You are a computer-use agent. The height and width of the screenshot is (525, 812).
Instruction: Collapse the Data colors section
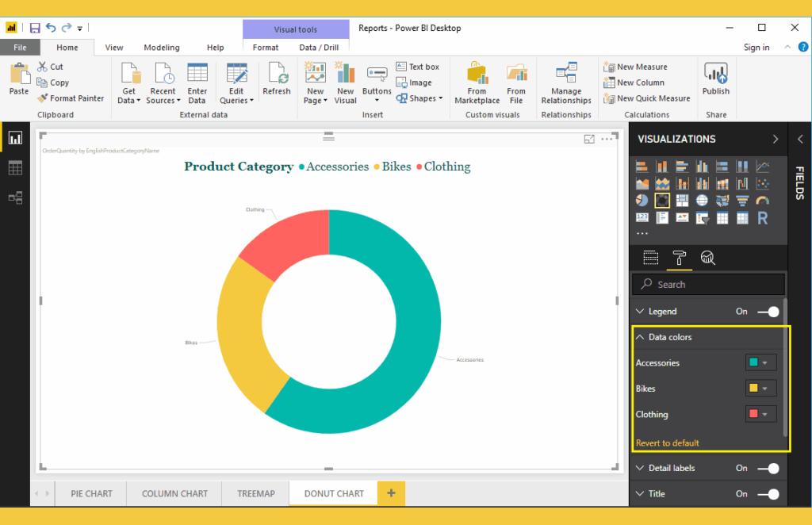640,337
